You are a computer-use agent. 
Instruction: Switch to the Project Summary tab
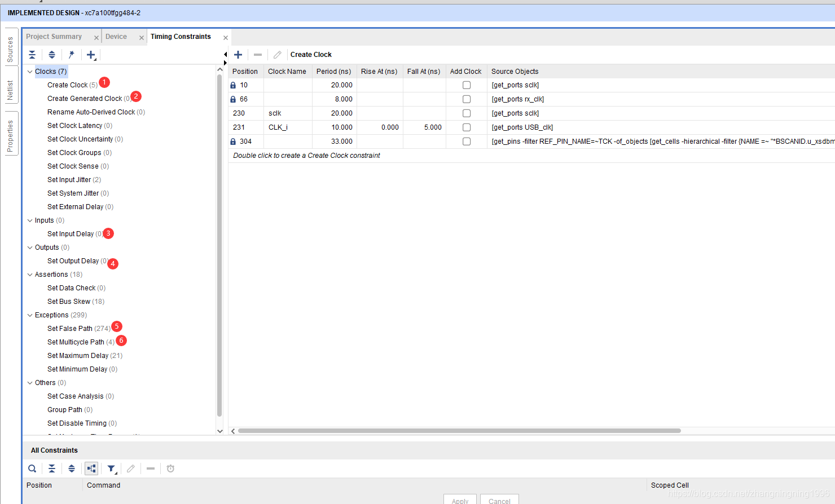(54, 37)
